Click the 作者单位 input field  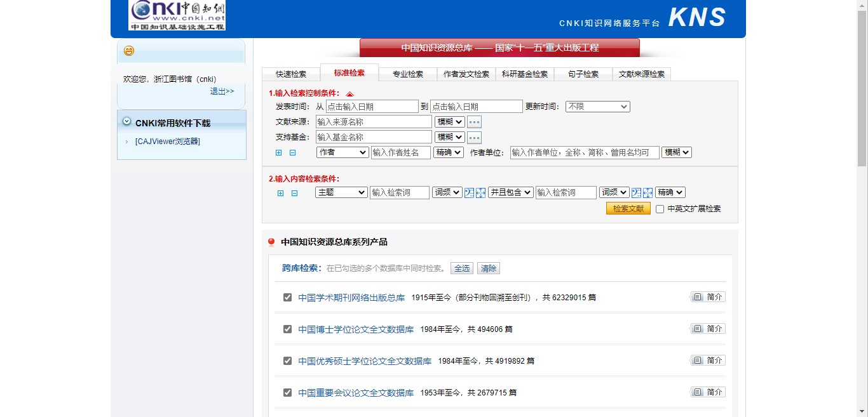pyautogui.click(x=585, y=152)
